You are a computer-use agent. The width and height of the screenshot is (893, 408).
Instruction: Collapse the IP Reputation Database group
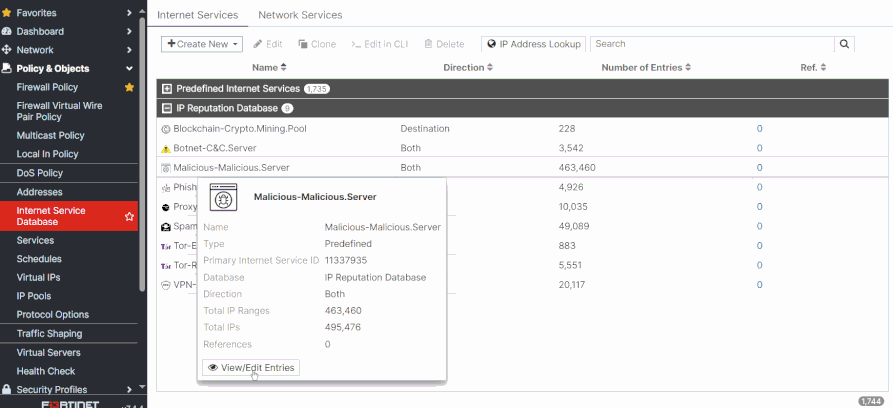167,108
